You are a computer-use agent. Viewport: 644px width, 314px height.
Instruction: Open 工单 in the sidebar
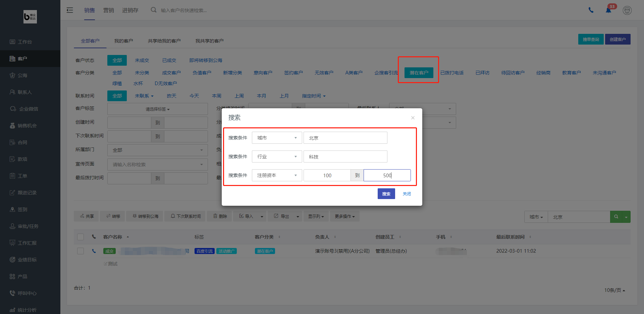coord(30,176)
